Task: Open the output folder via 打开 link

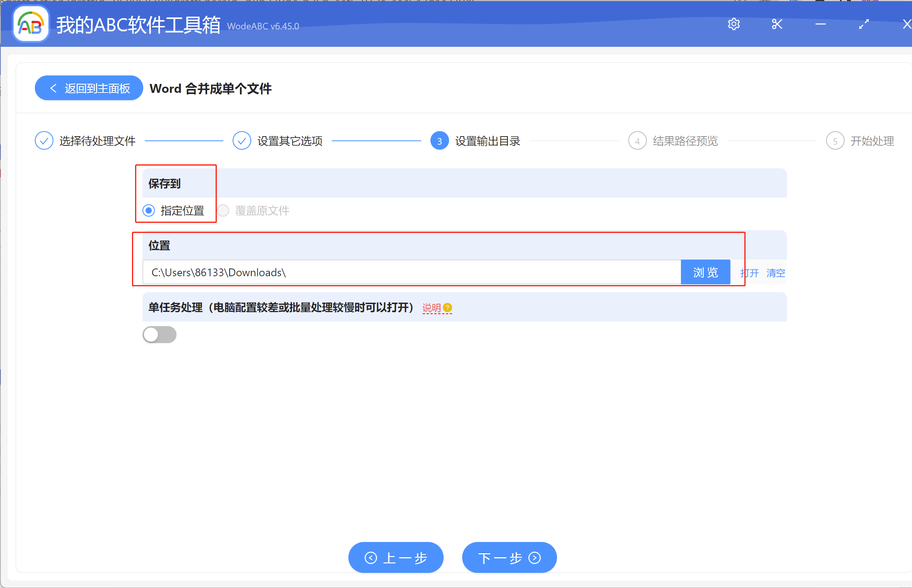Action: coord(749,273)
